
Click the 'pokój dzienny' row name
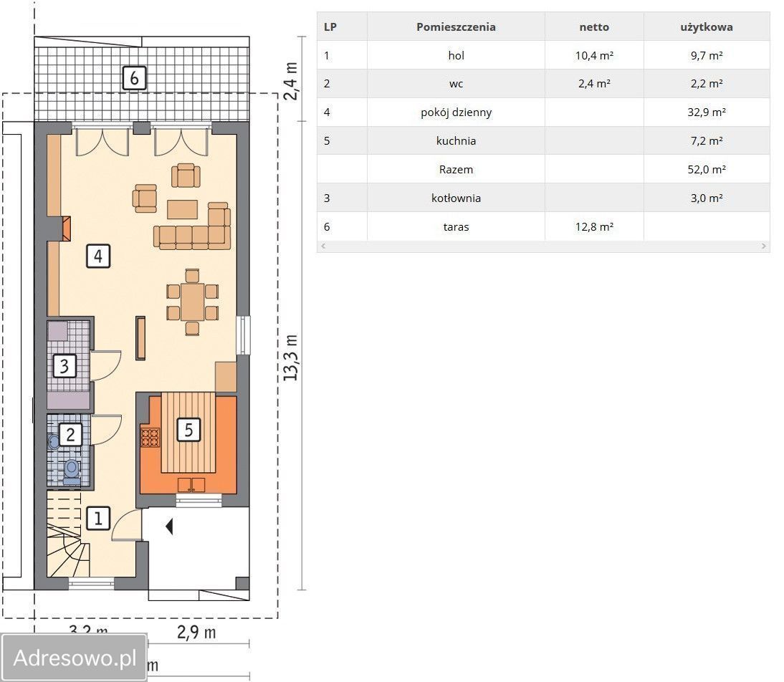coord(456,112)
